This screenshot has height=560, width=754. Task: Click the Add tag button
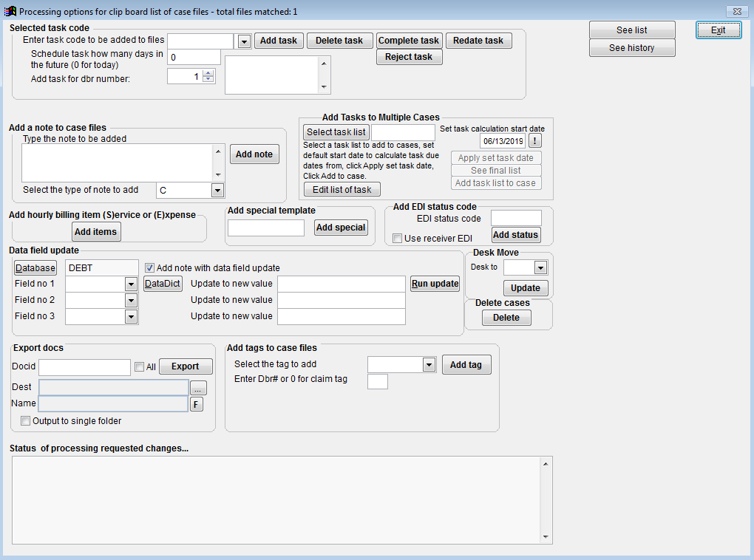click(x=466, y=365)
